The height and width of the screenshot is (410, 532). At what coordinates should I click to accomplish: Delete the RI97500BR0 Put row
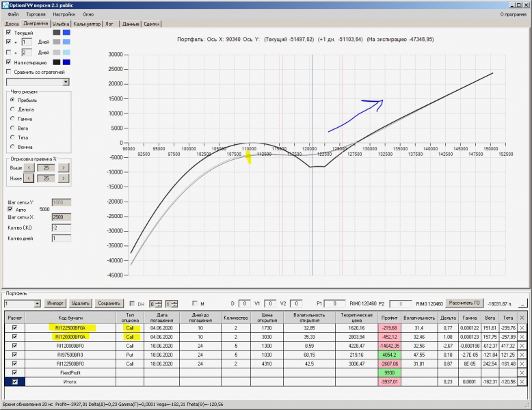click(x=522, y=355)
